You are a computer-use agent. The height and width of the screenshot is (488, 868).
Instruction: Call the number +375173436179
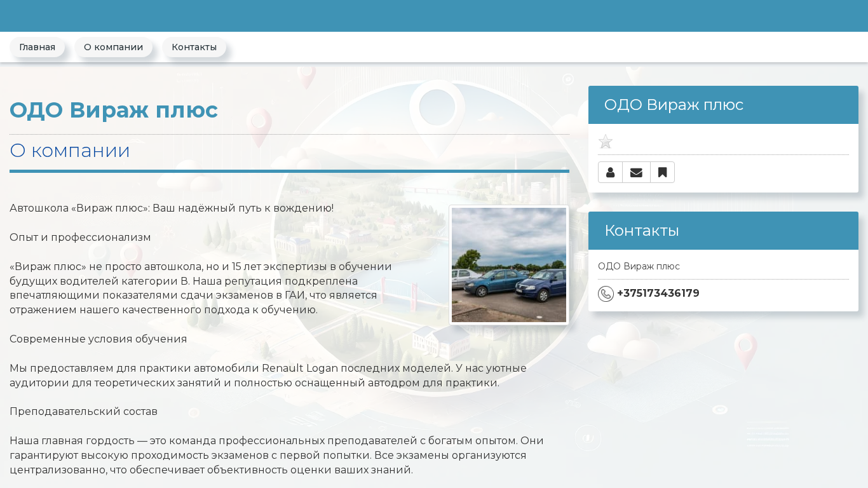click(658, 294)
